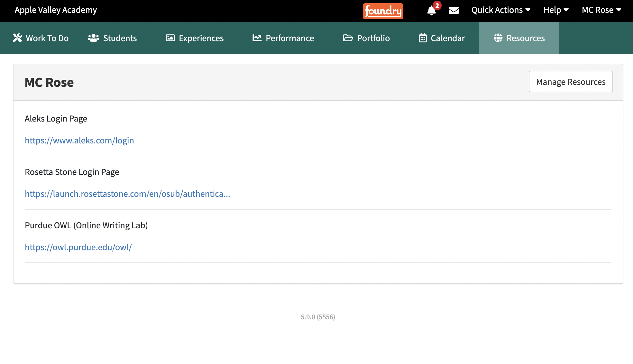
Task: Click the Rosetta Stone Login Page title
Action: (x=72, y=172)
